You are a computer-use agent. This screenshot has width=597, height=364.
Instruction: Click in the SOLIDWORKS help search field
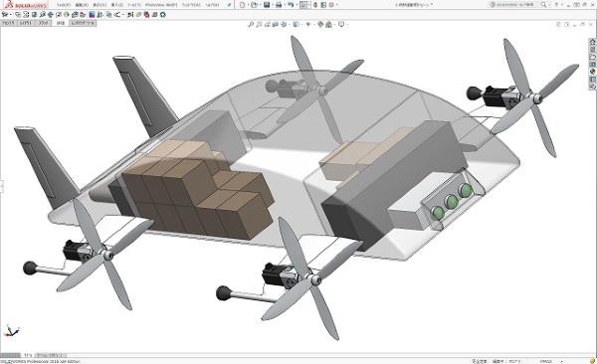click(x=514, y=5)
